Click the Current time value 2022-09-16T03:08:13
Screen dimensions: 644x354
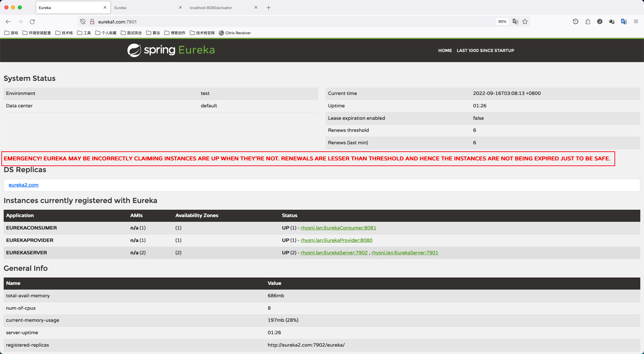click(507, 93)
